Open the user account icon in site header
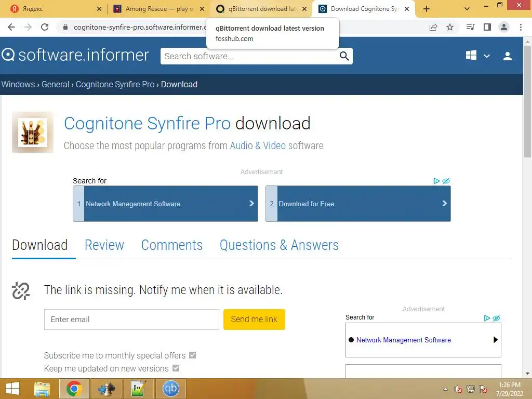The width and height of the screenshot is (532, 399). tap(508, 56)
